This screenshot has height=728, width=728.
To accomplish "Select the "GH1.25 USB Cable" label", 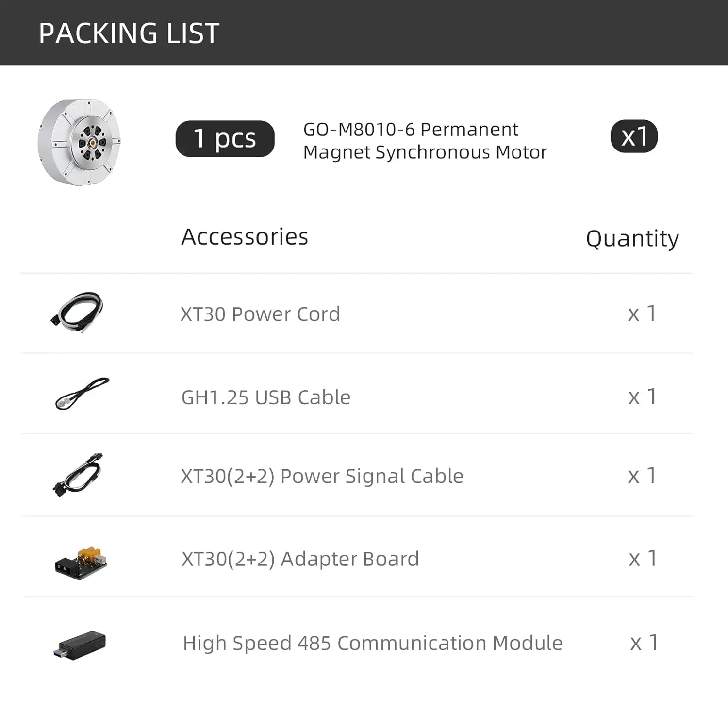I will (x=266, y=397).
